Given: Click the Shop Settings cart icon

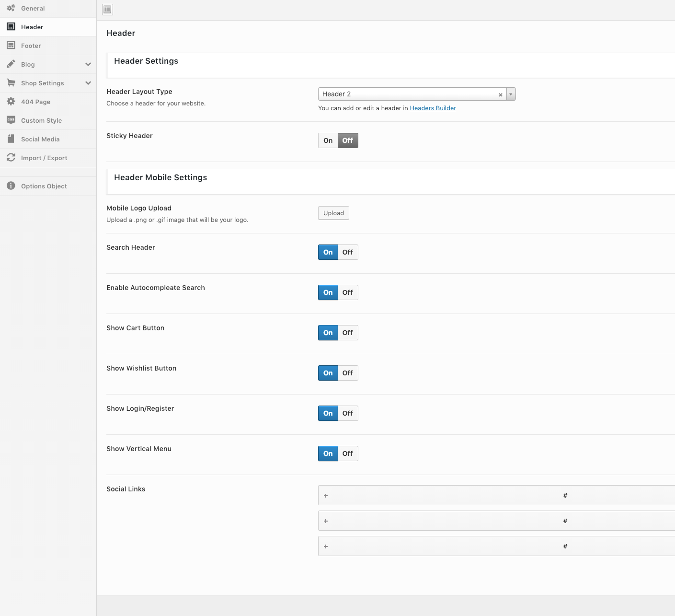Looking at the screenshot, I should [x=11, y=83].
